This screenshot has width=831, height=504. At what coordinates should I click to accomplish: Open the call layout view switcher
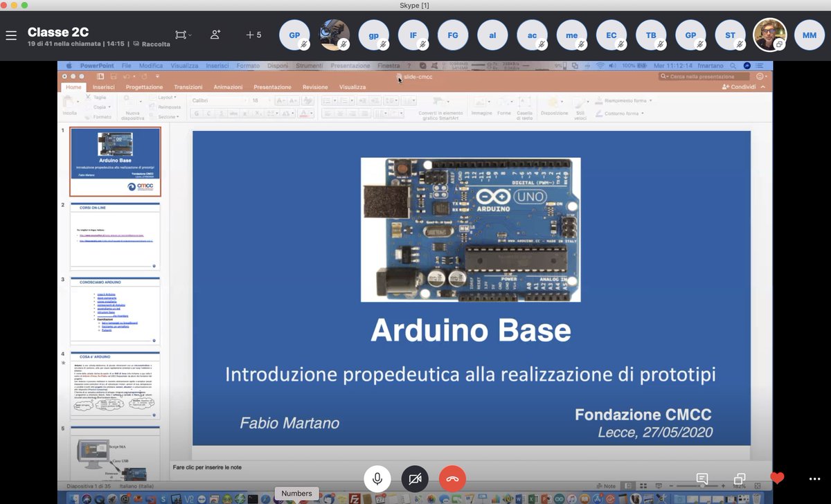point(183,35)
